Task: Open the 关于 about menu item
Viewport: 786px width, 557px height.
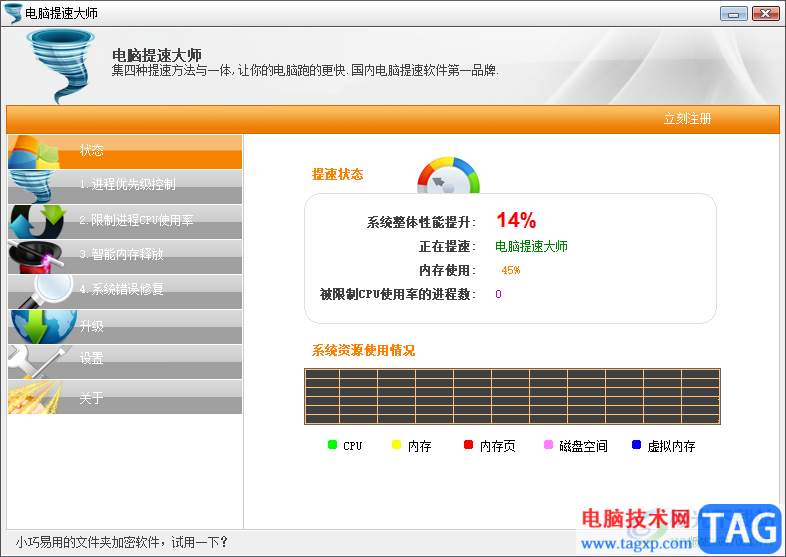Action: tap(124, 397)
